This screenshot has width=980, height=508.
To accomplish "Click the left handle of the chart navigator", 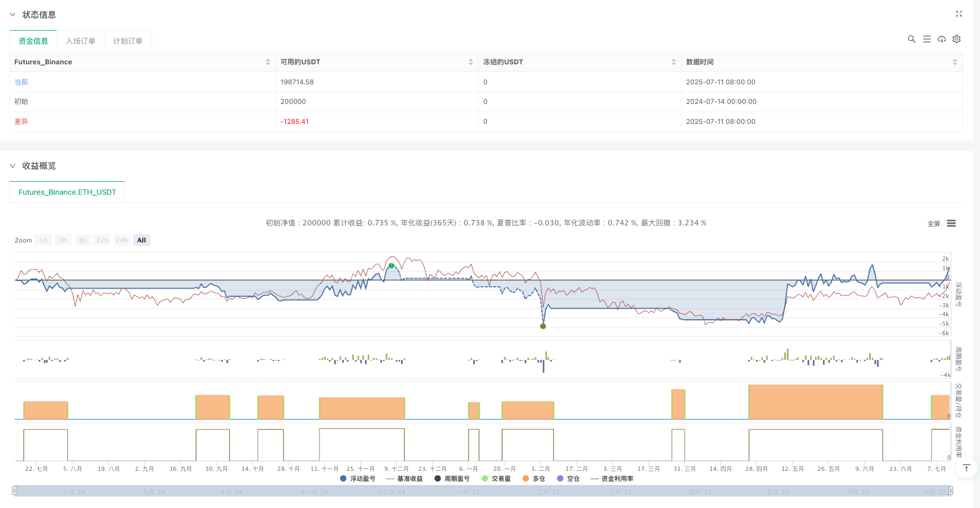I will click(15, 490).
